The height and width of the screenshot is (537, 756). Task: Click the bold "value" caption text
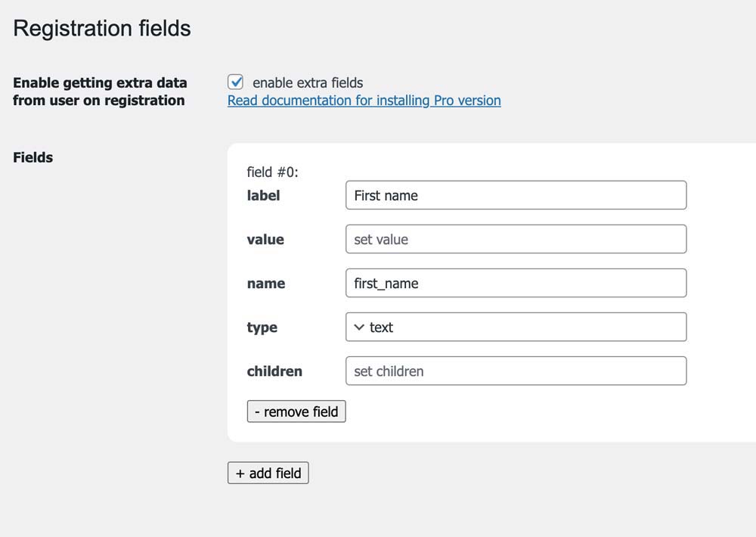[x=265, y=239]
